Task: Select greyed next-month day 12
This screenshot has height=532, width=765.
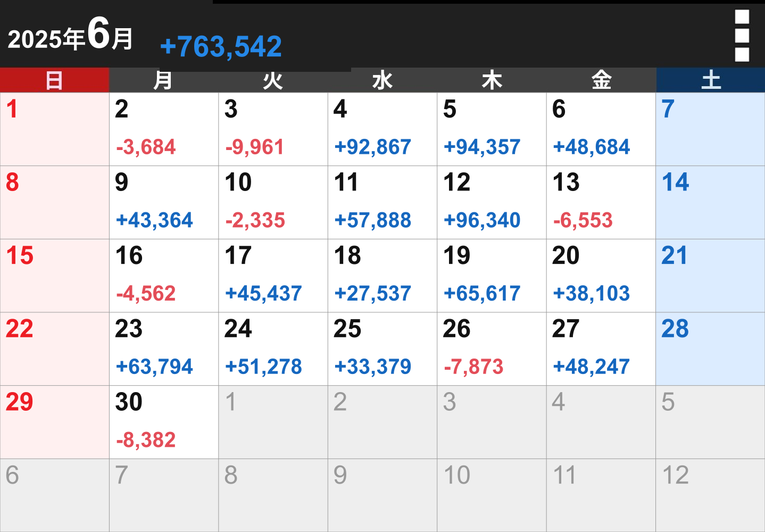Action: point(711,495)
